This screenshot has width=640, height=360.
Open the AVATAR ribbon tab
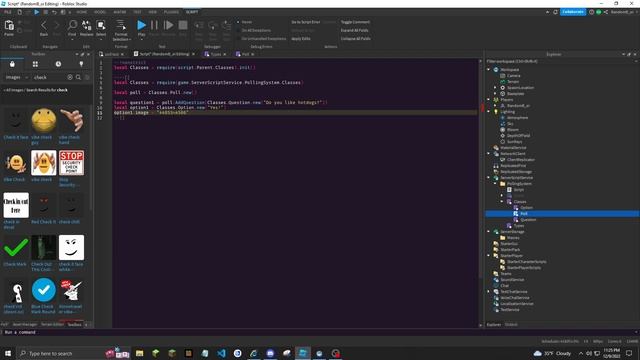point(120,12)
